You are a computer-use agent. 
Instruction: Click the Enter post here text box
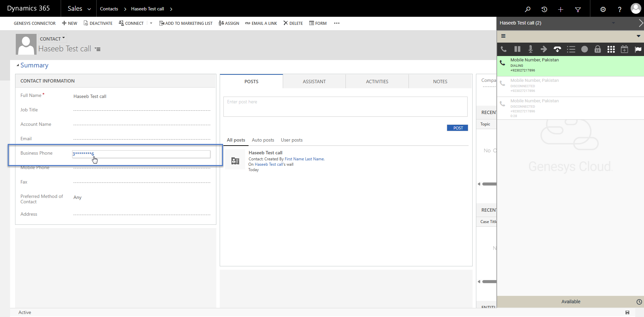pos(345,107)
